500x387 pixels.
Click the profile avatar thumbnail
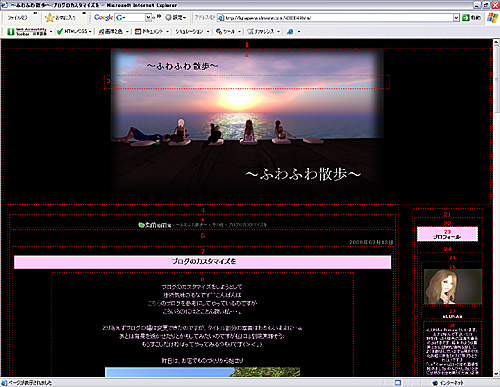(453, 286)
